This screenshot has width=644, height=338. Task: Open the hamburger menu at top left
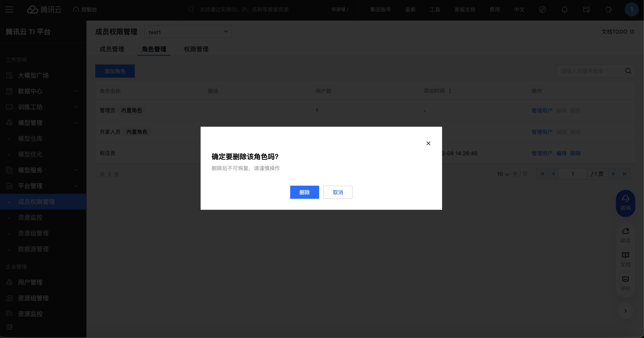pyautogui.click(x=9, y=9)
